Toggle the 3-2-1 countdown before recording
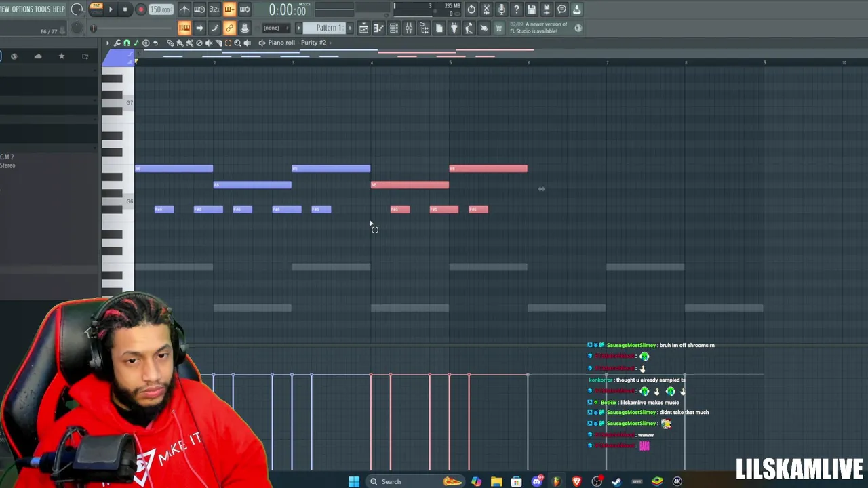Viewport: 868px width, 488px height. [x=214, y=9]
